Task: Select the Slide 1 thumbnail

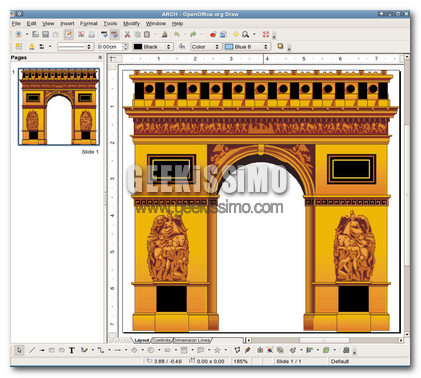Action: [59, 107]
